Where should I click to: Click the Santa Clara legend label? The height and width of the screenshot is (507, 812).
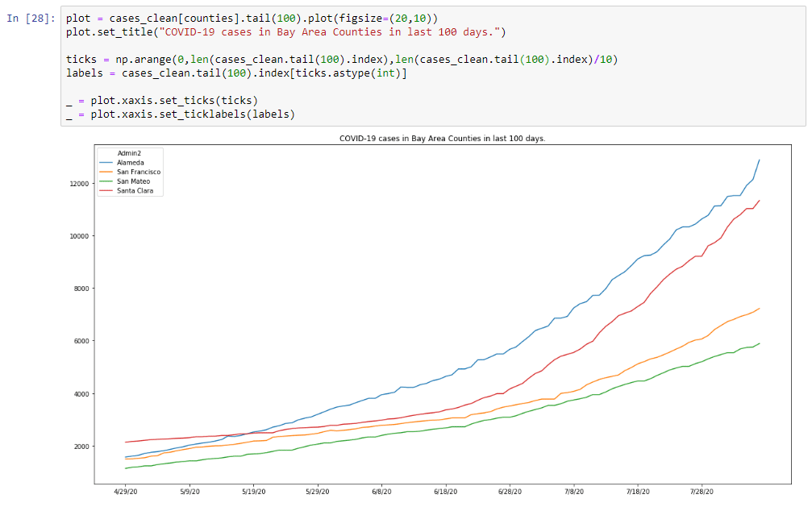click(x=135, y=191)
